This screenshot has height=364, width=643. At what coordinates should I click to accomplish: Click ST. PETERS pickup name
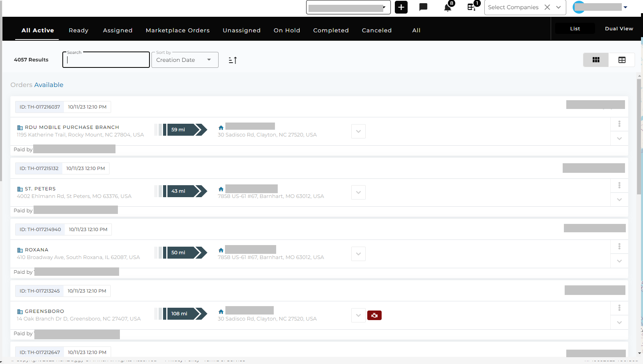(x=40, y=189)
